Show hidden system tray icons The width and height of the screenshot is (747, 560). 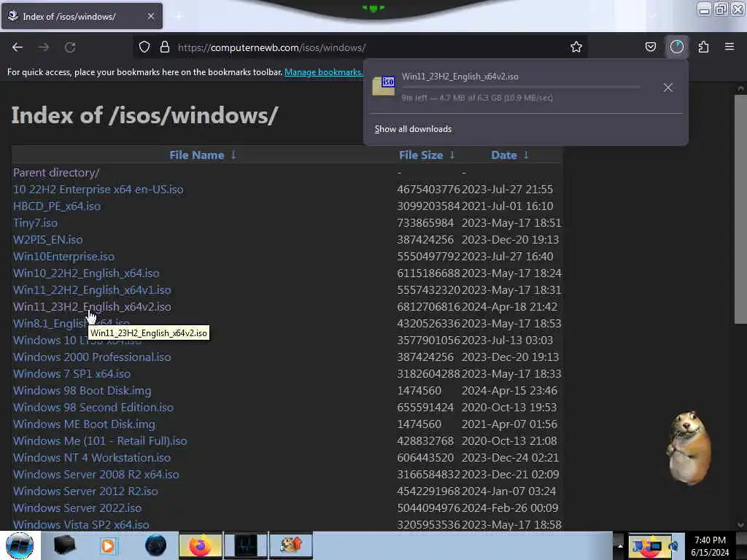click(x=620, y=545)
